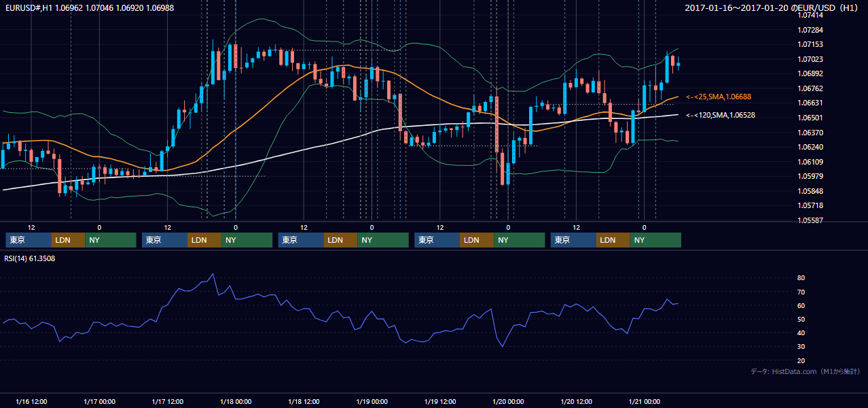Select the 1/20 12:00 time axis label
Viewport: 868px width, 408px height.
click(x=577, y=401)
